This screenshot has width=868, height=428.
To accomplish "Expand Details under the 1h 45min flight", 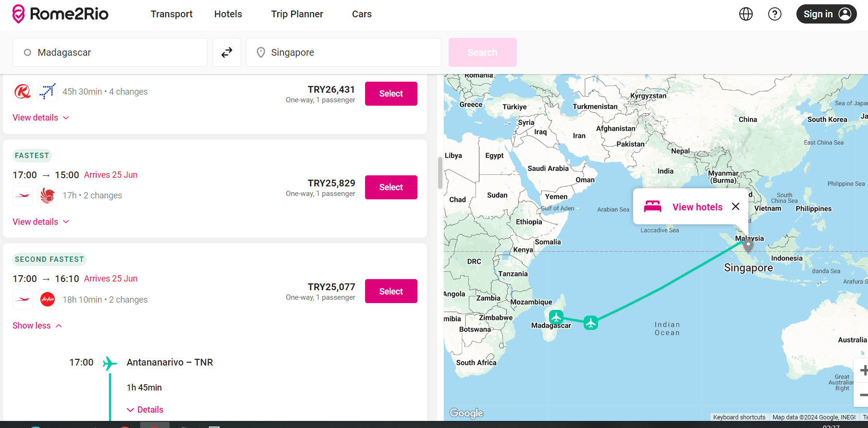I will [145, 410].
